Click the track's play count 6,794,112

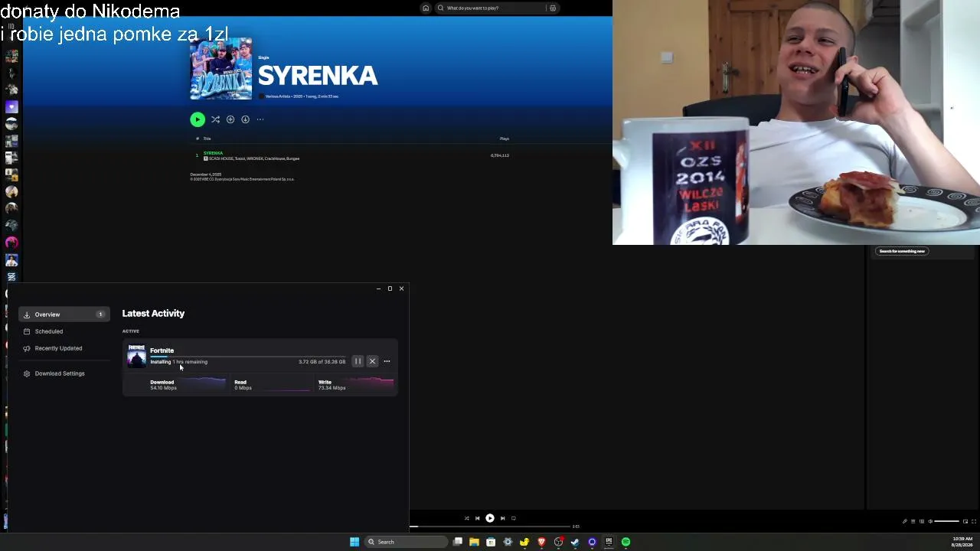pyautogui.click(x=500, y=155)
